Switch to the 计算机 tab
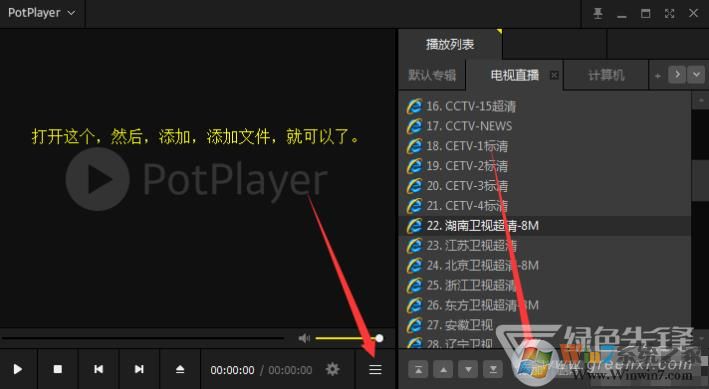 click(606, 75)
